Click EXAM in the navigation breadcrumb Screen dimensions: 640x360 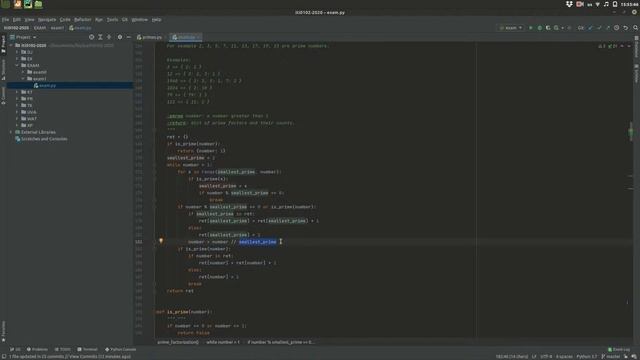point(40,28)
